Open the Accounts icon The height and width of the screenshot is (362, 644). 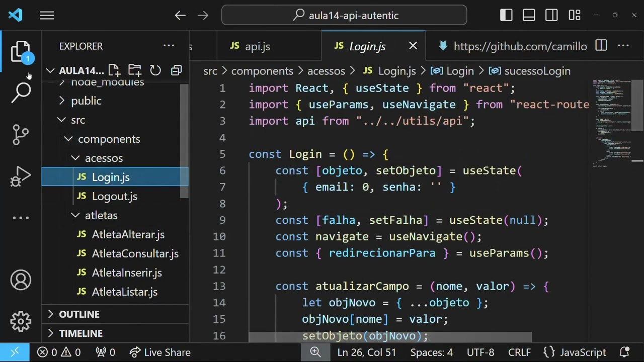pyautogui.click(x=21, y=280)
